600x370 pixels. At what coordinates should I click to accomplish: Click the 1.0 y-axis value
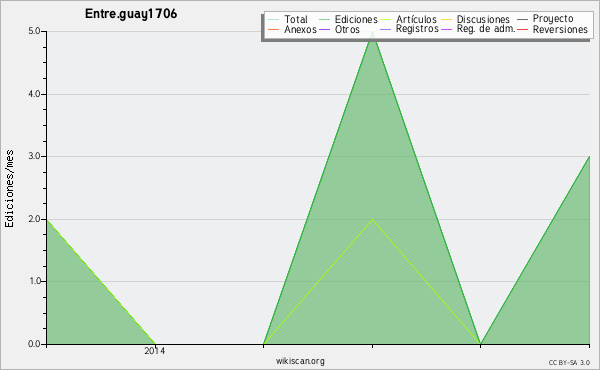pos(34,281)
